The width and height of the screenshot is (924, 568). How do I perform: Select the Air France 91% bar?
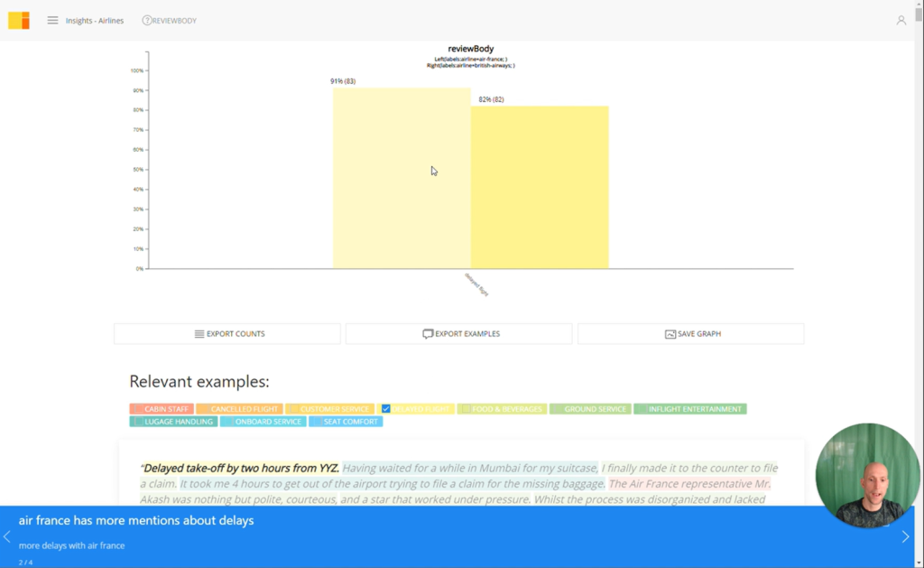[x=402, y=178]
